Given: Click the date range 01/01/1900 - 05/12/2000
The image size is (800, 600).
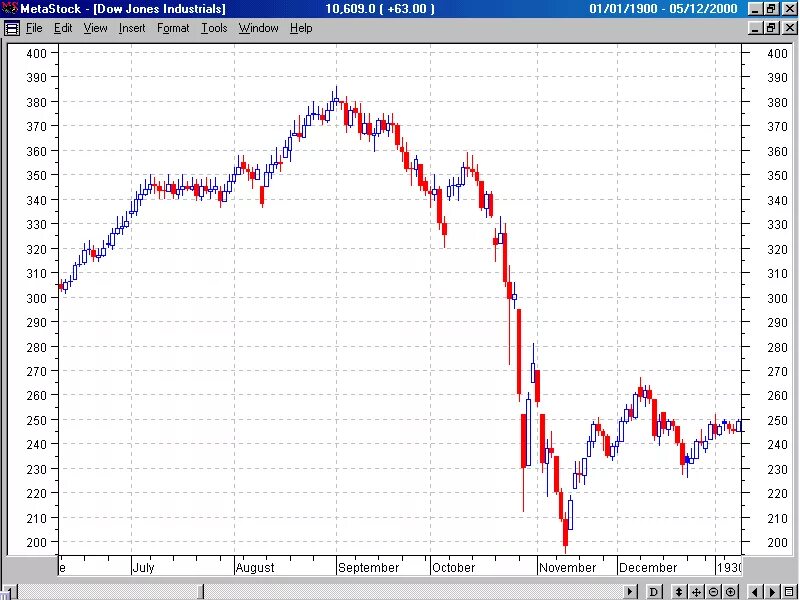Looking at the screenshot, I should 663,9.
